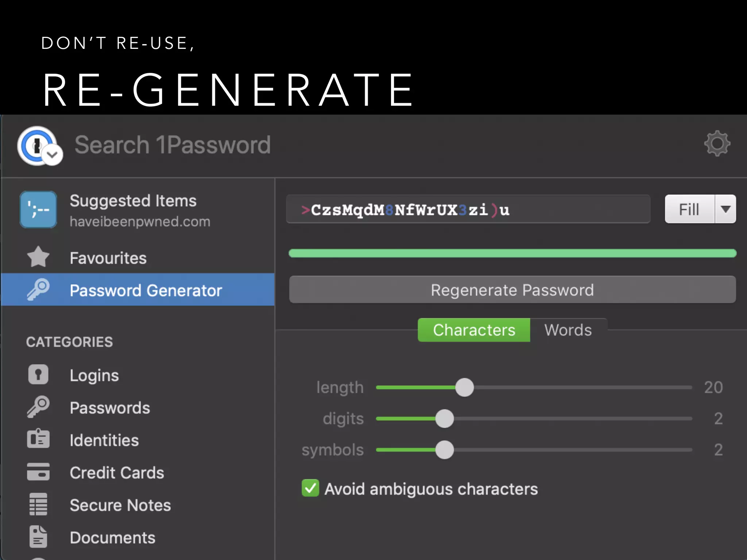Open Secure Notes category icon
The image size is (747, 560).
pyautogui.click(x=38, y=505)
